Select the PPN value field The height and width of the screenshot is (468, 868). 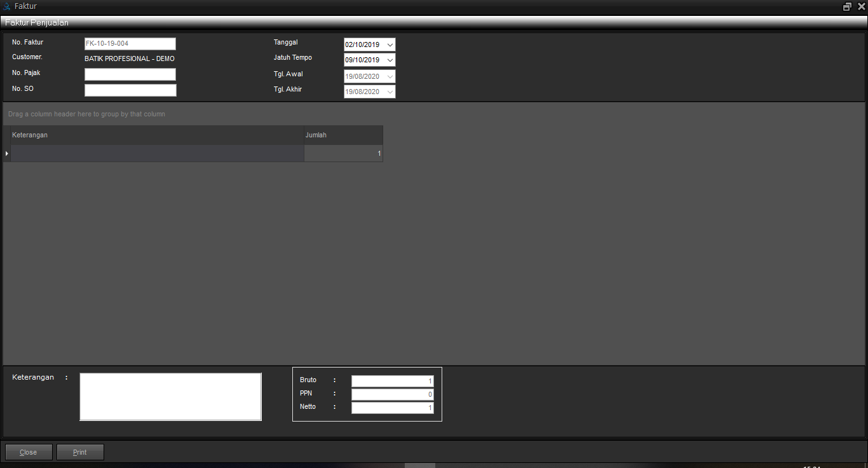coord(392,395)
